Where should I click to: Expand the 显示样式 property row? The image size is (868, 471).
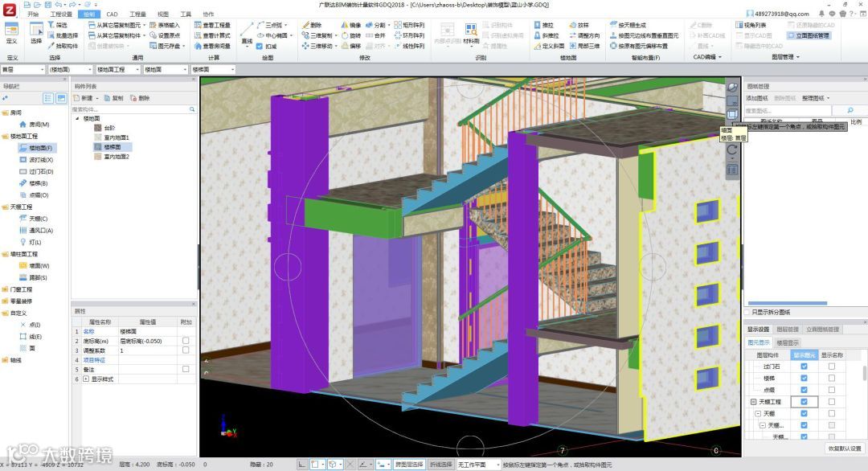point(86,379)
